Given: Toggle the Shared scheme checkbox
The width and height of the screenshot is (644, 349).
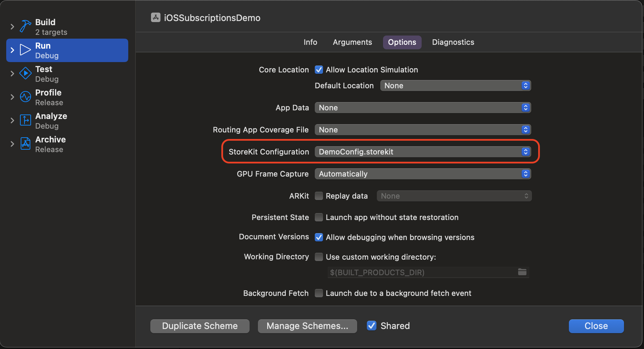Looking at the screenshot, I should coord(371,326).
